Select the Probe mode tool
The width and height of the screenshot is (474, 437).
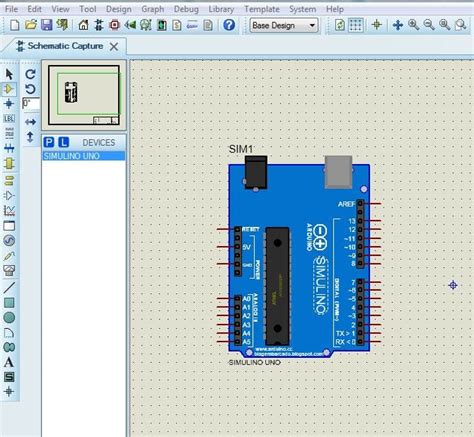(x=9, y=256)
